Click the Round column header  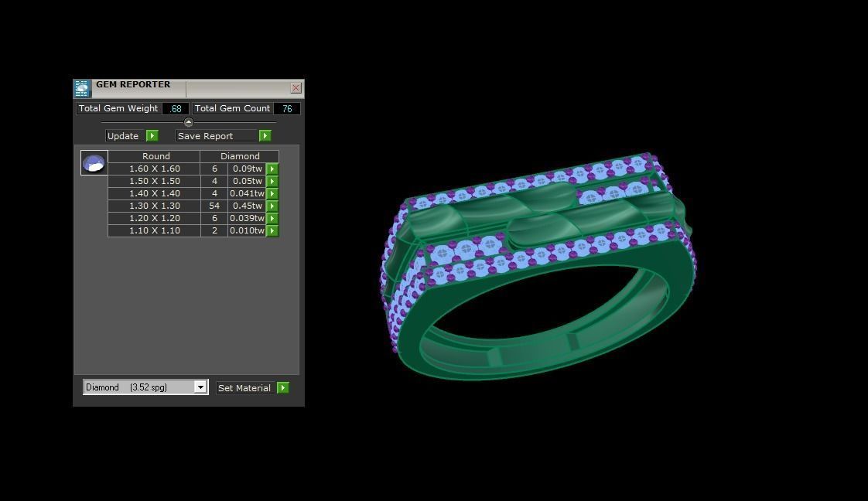point(155,156)
